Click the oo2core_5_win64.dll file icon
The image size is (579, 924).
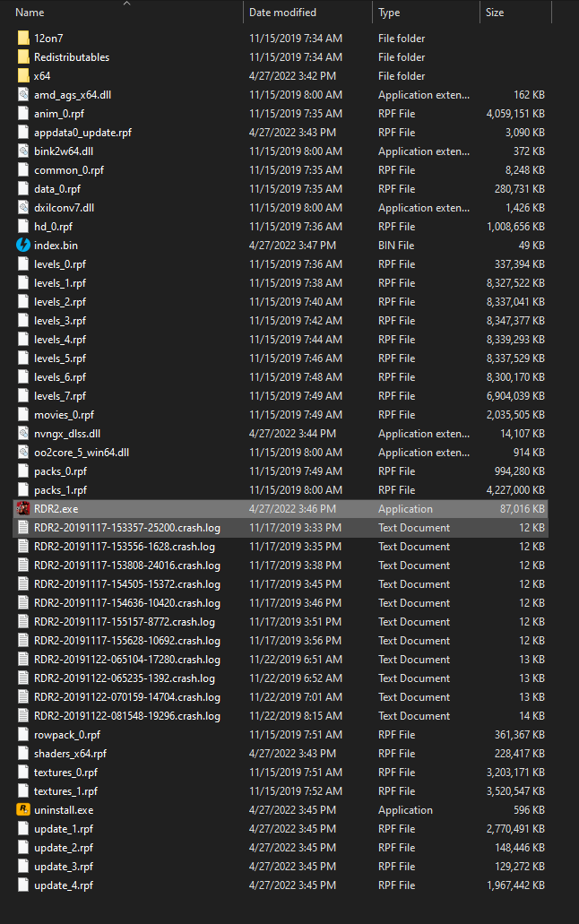coord(23,453)
